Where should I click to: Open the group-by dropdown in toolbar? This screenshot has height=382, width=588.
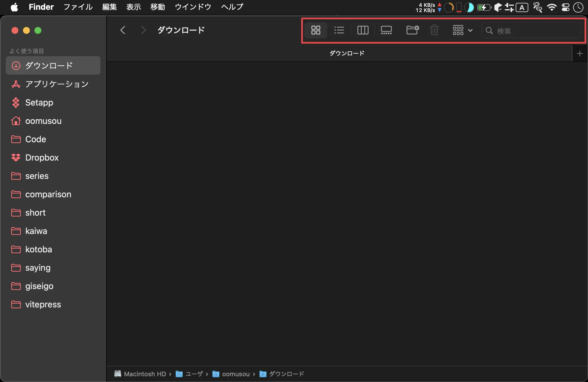463,30
